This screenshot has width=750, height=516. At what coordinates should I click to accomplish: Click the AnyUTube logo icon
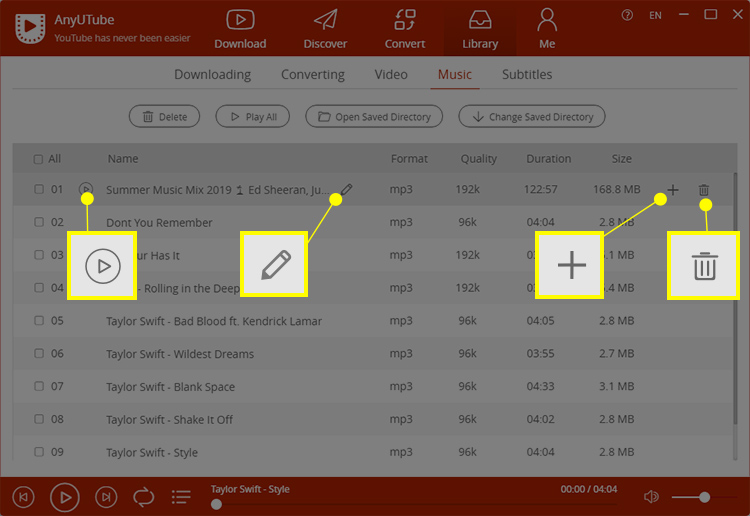pyautogui.click(x=30, y=28)
